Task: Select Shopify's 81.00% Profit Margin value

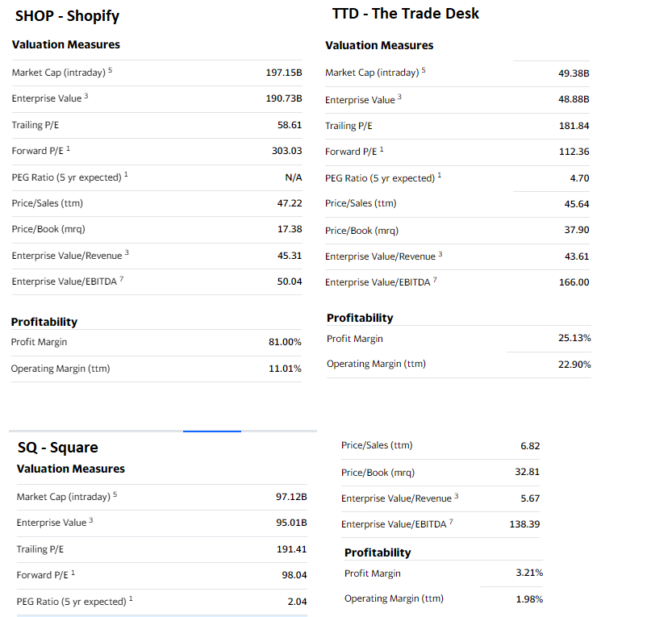Action: [x=285, y=343]
